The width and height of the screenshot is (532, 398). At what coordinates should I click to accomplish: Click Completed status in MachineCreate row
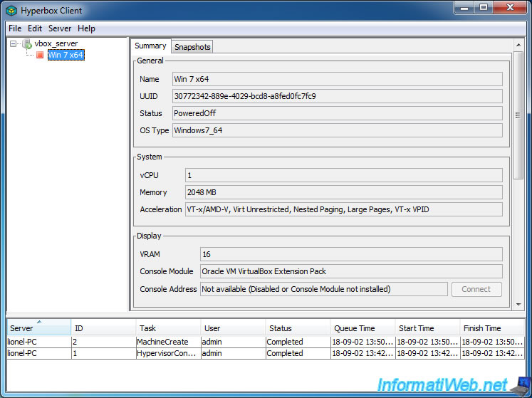coord(298,342)
